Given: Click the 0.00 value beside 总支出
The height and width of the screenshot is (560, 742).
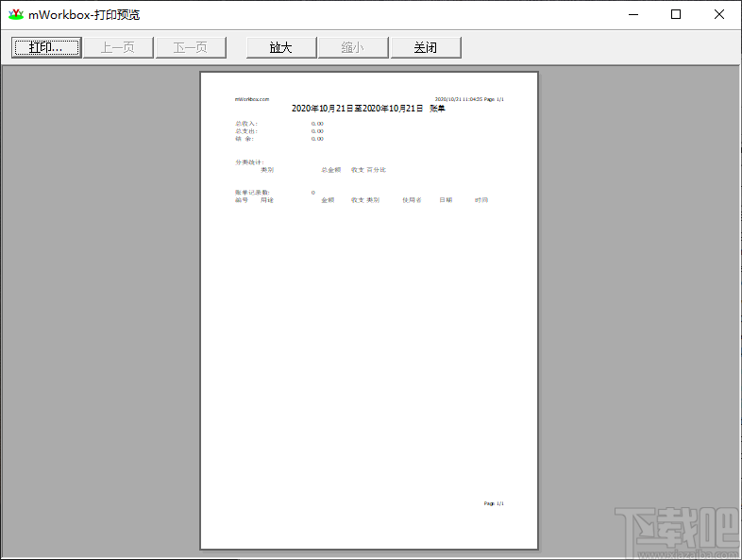Looking at the screenshot, I should pos(317,131).
